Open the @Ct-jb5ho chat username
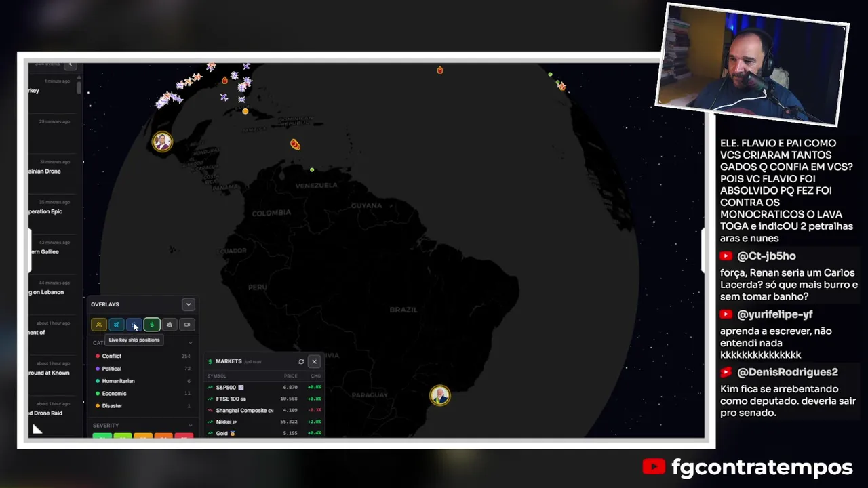868x488 pixels. (x=766, y=256)
